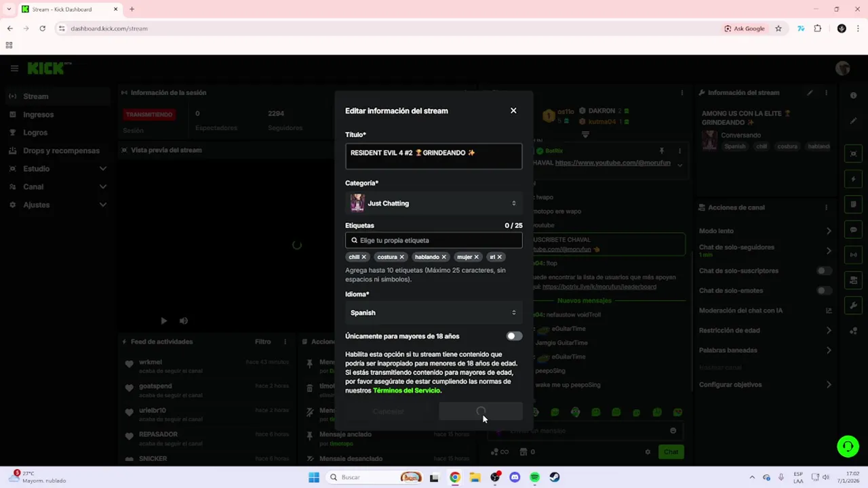Image resolution: width=868 pixels, height=488 pixels.
Task: Open Discord from the Windows taskbar
Action: pos(515,477)
